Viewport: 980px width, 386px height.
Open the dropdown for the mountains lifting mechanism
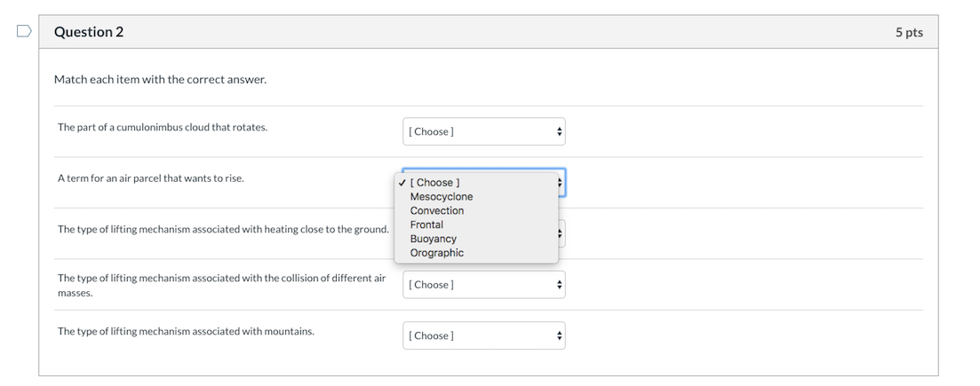pyautogui.click(x=483, y=335)
